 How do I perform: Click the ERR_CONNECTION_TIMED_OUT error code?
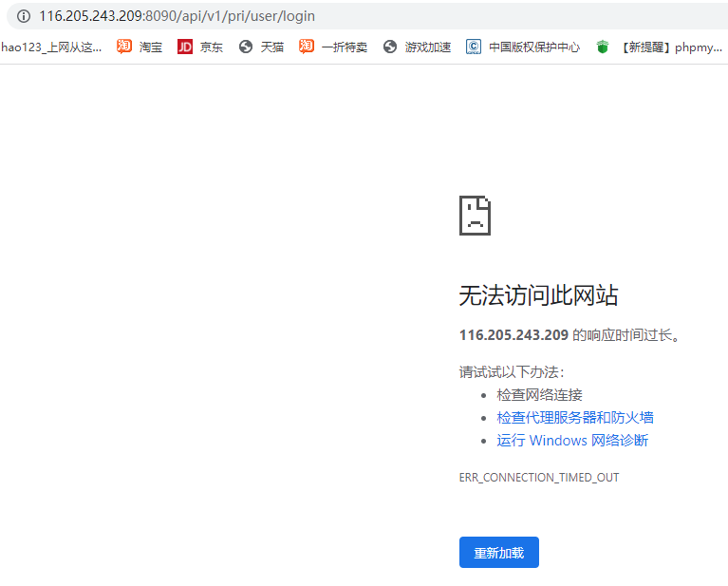pos(539,478)
